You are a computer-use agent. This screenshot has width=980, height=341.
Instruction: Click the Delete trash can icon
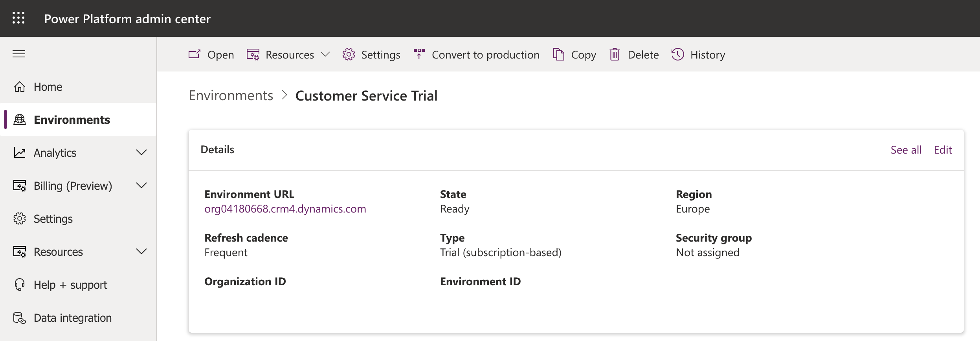tap(615, 54)
